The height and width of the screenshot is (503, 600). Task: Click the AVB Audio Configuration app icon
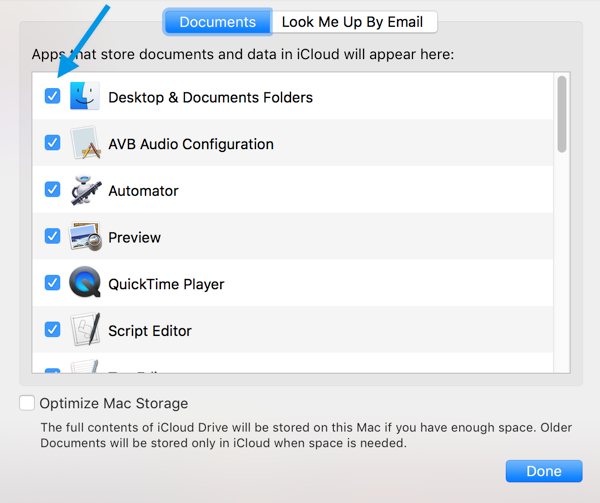[86, 143]
